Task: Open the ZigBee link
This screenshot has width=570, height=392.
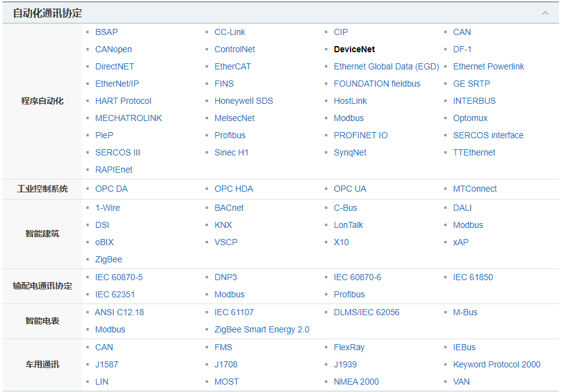Action: pyautogui.click(x=108, y=259)
